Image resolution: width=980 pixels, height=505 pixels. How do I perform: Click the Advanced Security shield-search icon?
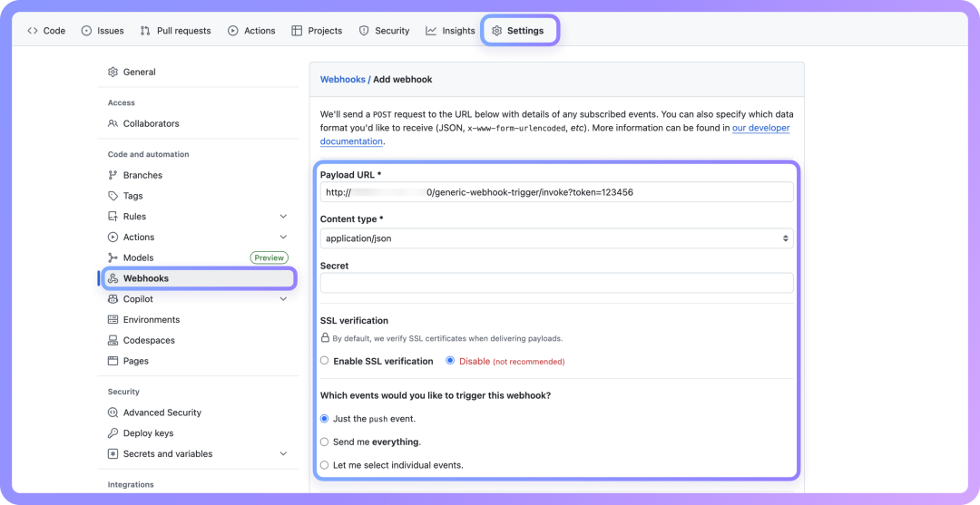point(113,413)
